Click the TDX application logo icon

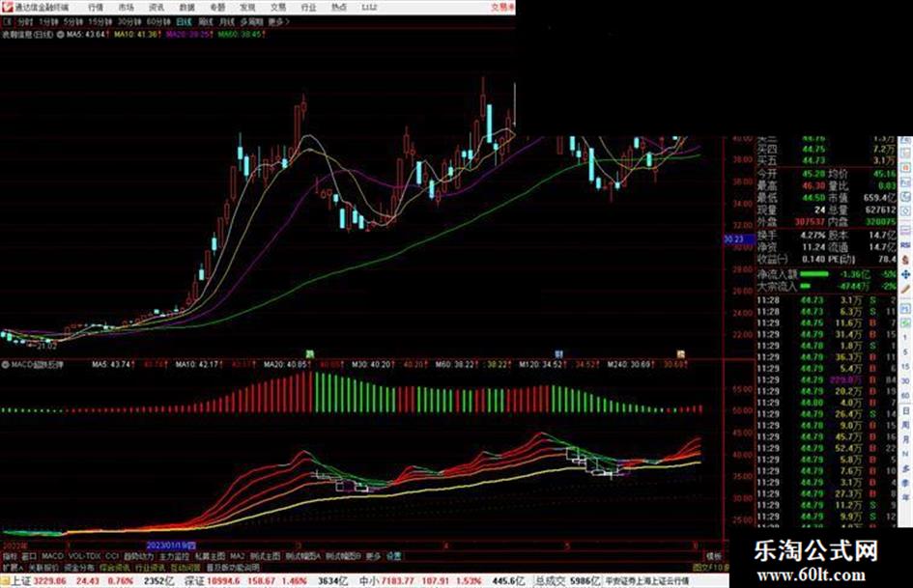[x=7, y=7]
